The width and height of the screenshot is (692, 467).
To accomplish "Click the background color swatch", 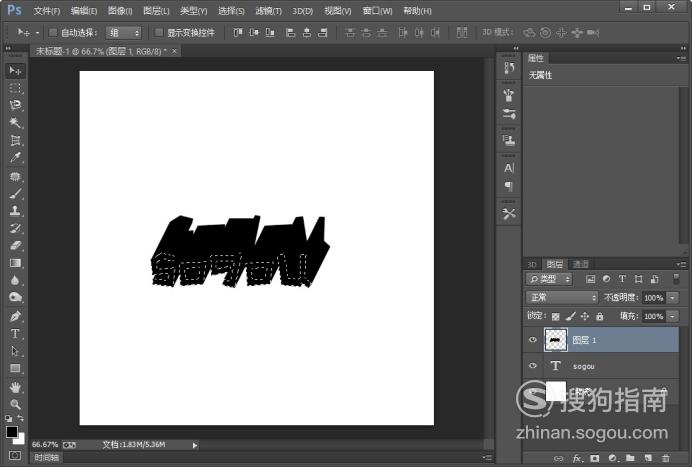I will click(x=20, y=439).
